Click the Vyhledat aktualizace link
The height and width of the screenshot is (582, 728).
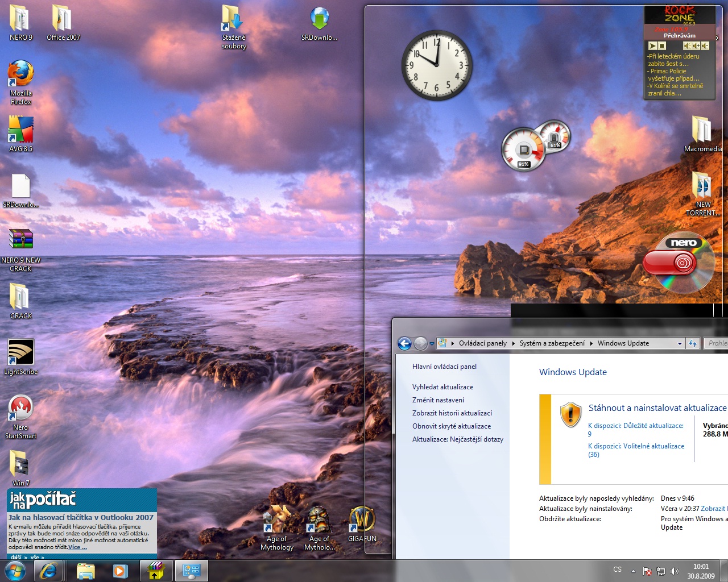[442, 386]
